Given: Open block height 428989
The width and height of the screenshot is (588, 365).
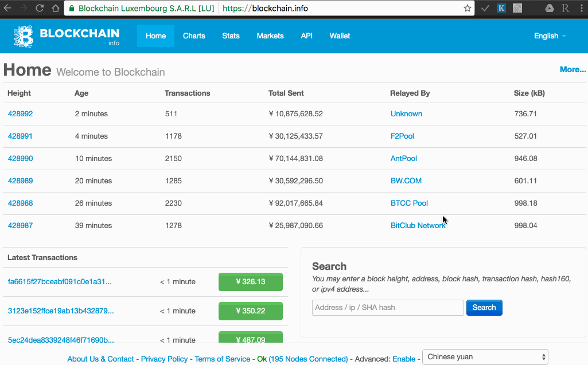Looking at the screenshot, I should click(20, 180).
